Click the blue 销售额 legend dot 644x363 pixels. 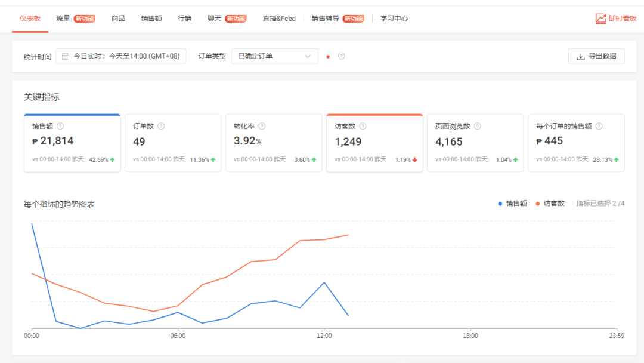[x=500, y=204]
